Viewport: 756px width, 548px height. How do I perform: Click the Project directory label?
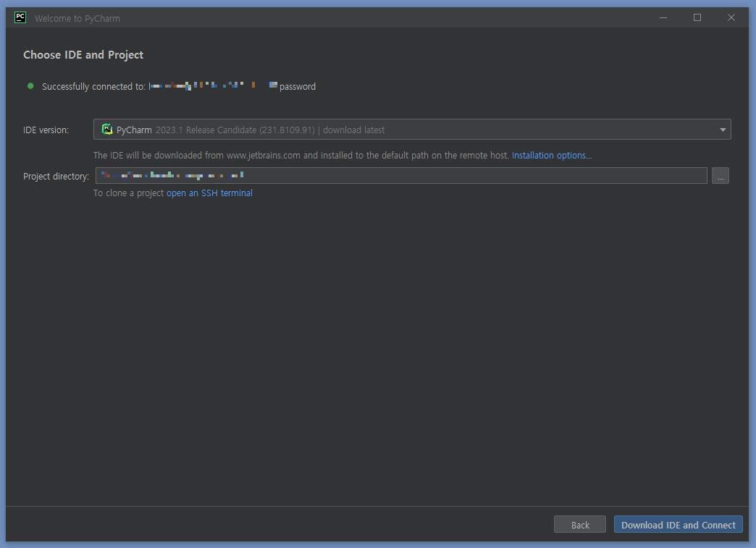click(x=56, y=177)
